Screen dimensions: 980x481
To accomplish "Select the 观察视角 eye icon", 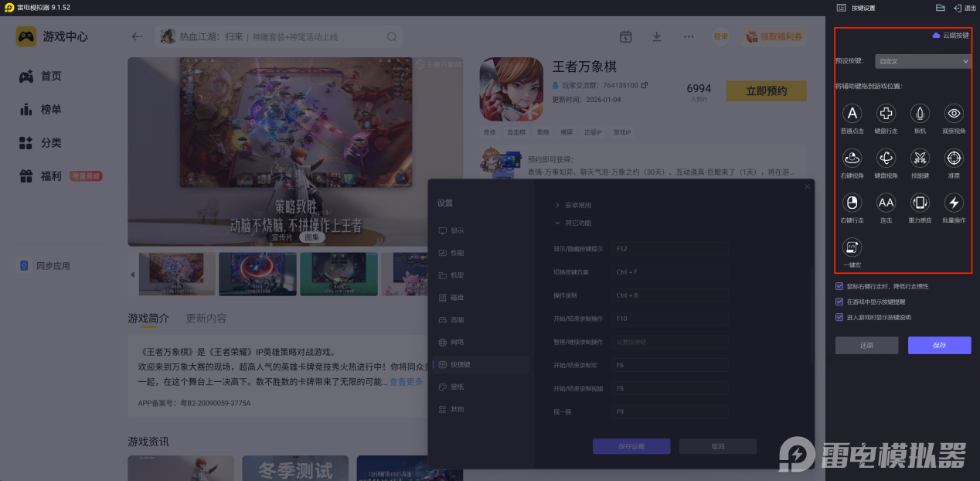I will [954, 114].
